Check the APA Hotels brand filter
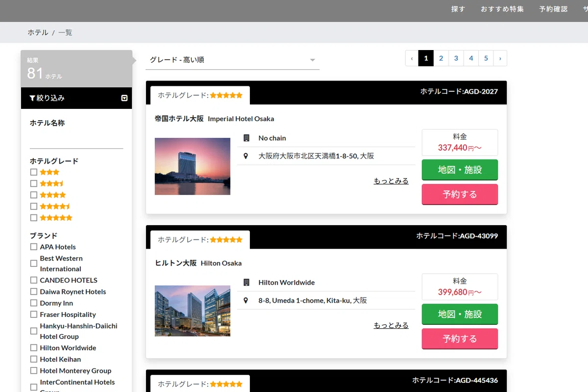The image size is (588, 392). (x=34, y=247)
